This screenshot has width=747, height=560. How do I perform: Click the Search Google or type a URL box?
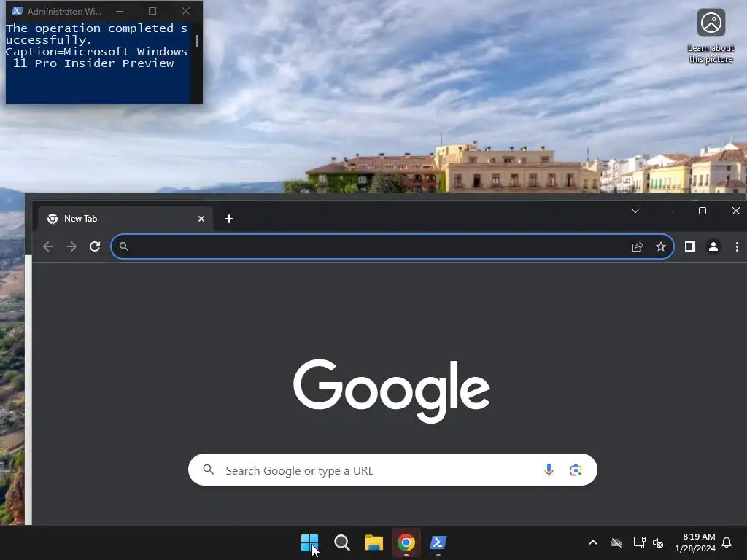point(392,470)
